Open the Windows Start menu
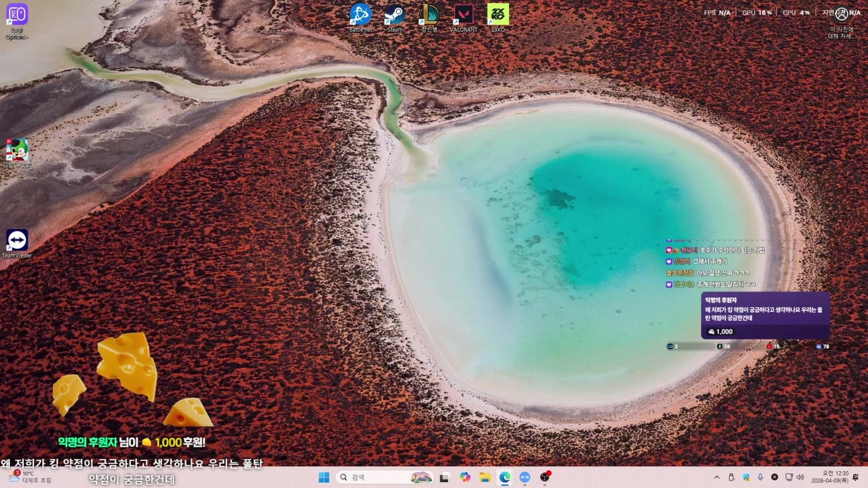868x488 pixels. [324, 477]
